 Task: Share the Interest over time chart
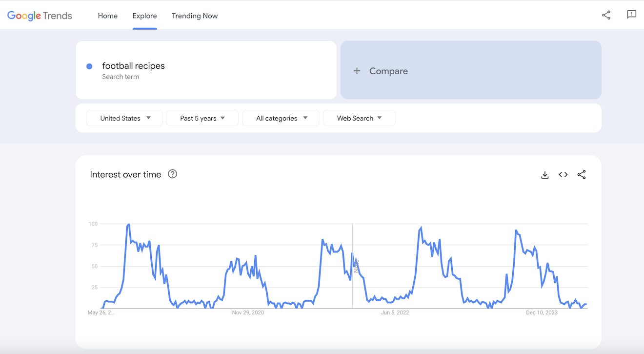[x=582, y=175]
